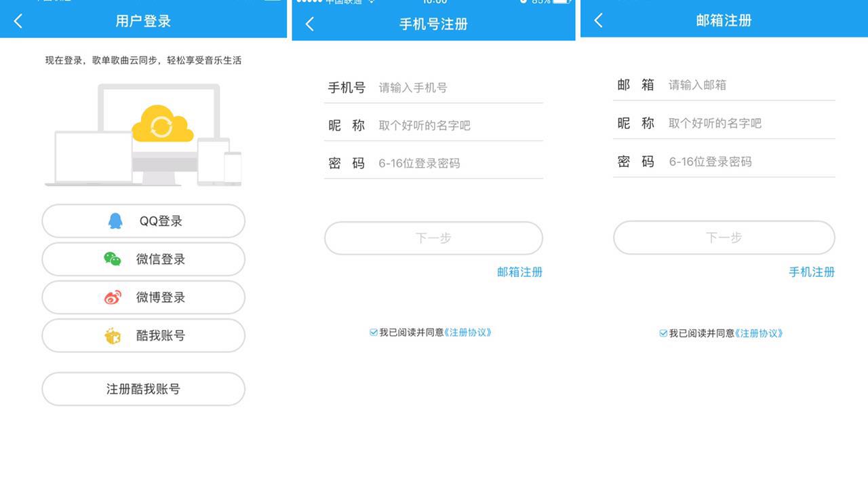Click the 手机号注册 title text
This screenshot has width=868, height=486.
click(x=433, y=24)
